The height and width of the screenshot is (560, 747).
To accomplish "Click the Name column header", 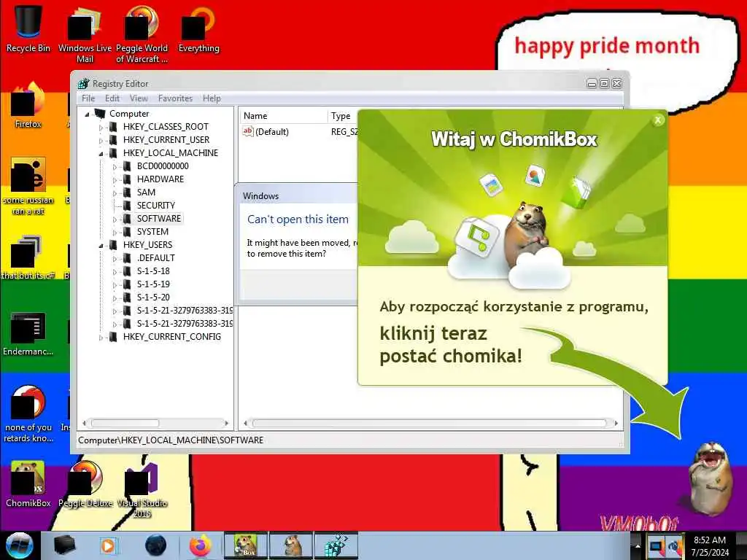I will click(283, 116).
